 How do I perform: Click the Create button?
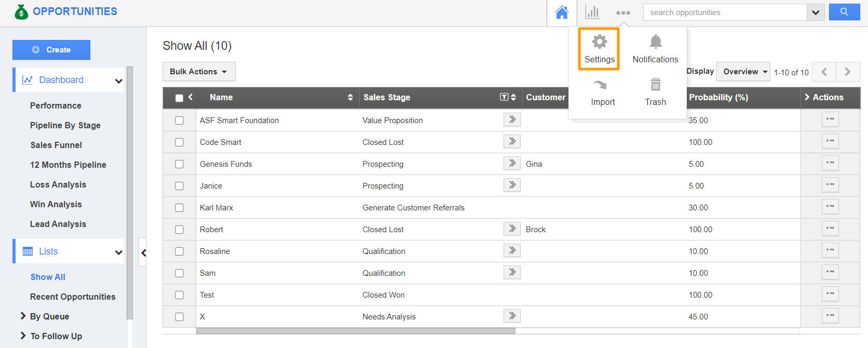51,50
